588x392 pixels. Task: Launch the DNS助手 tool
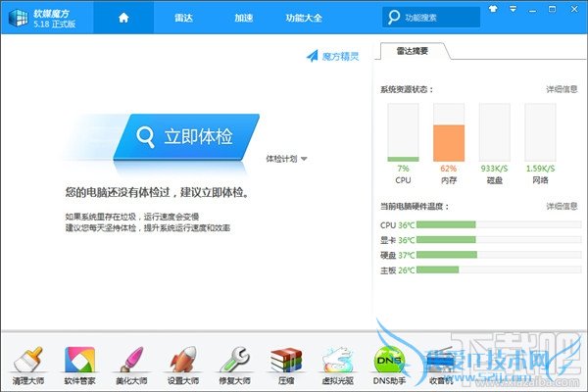pyautogui.click(x=389, y=367)
